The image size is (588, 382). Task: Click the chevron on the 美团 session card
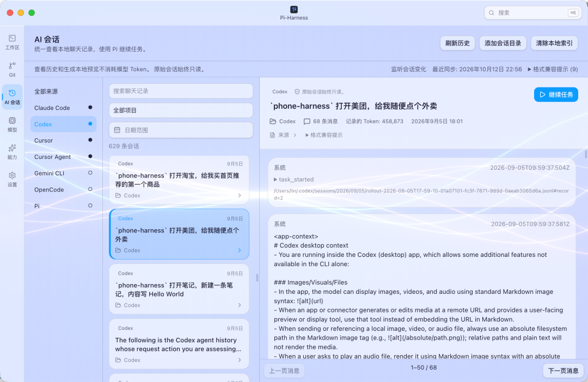pyautogui.click(x=240, y=250)
